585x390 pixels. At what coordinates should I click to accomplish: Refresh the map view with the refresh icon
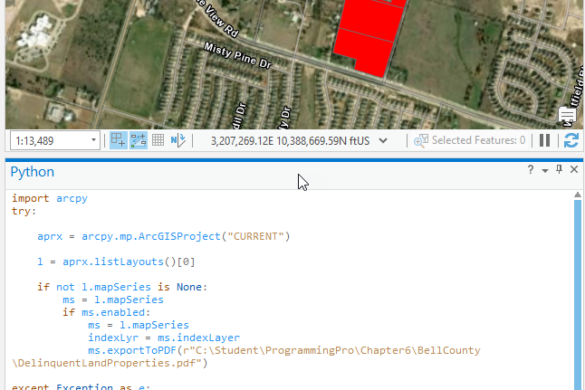[x=571, y=141]
